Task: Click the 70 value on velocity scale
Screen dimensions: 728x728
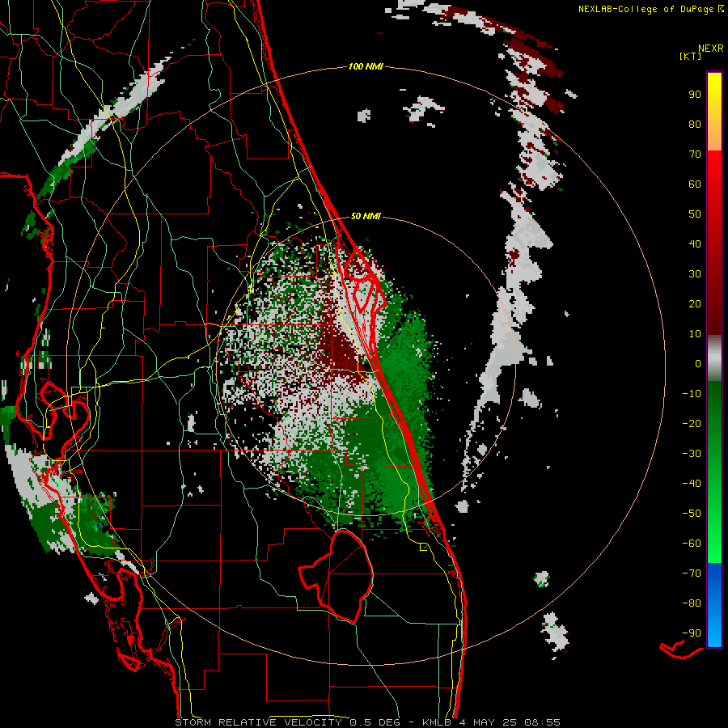Action: click(x=695, y=154)
